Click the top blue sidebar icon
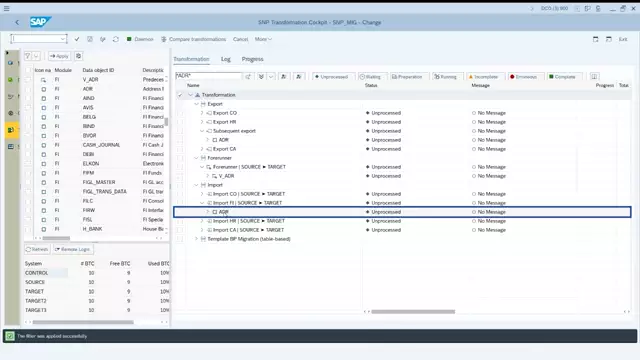Image resolution: width=640 pixels, height=360 pixels. click(11, 63)
